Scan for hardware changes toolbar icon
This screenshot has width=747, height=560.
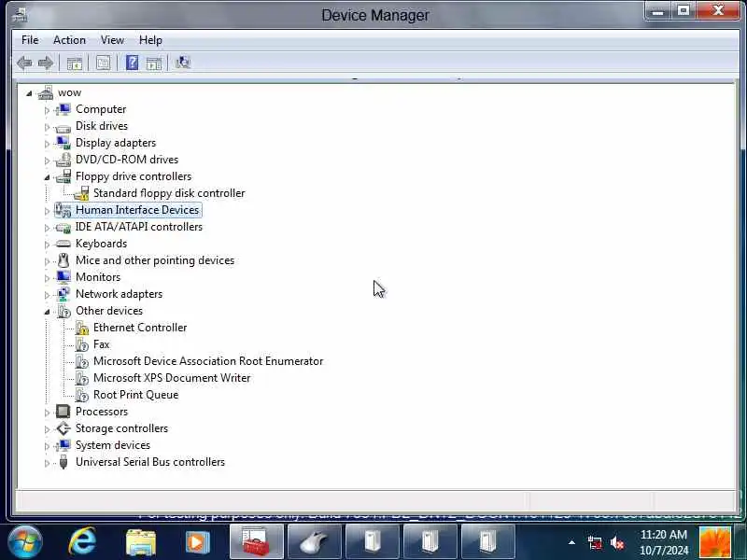point(182,63)
